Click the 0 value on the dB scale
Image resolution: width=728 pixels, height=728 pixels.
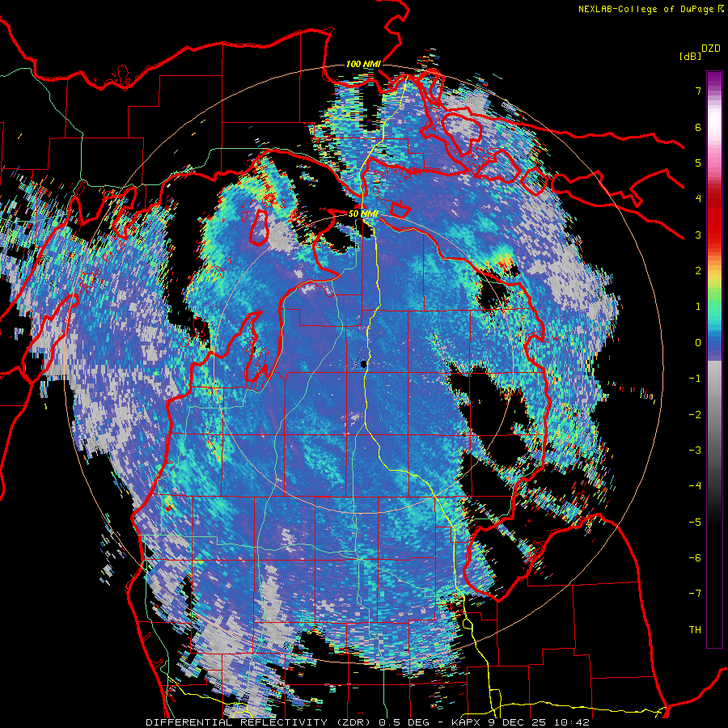[698, 343]
